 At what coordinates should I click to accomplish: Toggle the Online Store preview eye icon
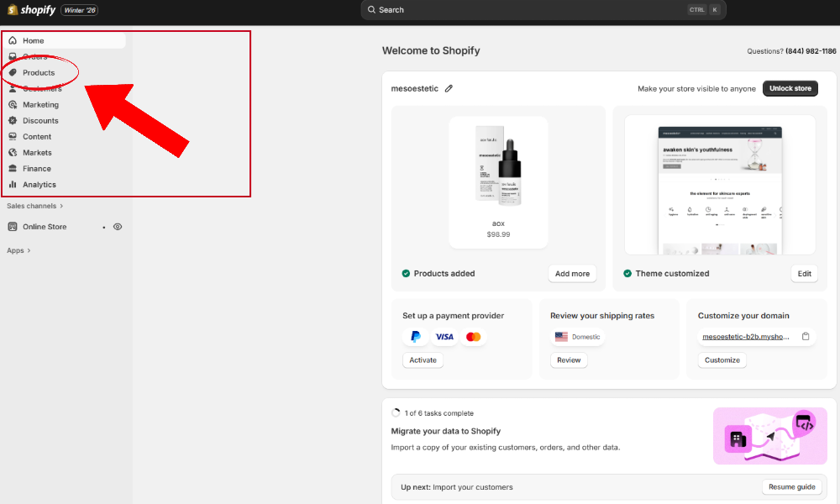(118, 226)
